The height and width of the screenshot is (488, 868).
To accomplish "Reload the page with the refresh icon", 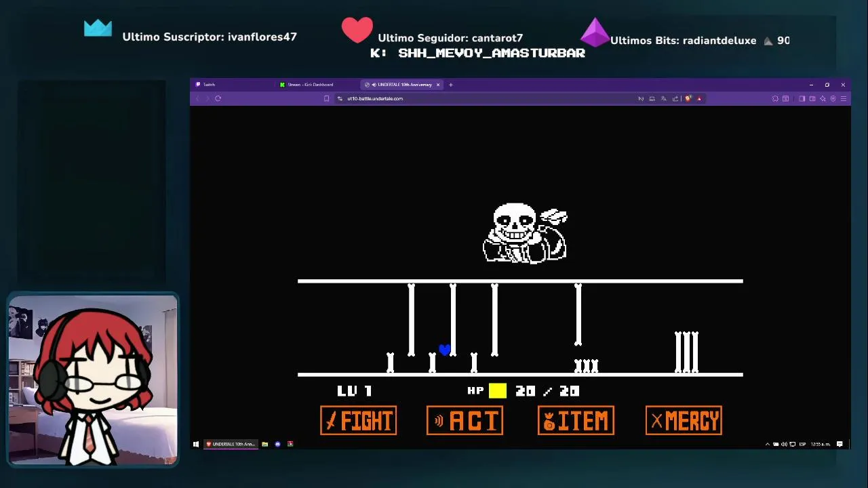I will click(x=218, y=98).
